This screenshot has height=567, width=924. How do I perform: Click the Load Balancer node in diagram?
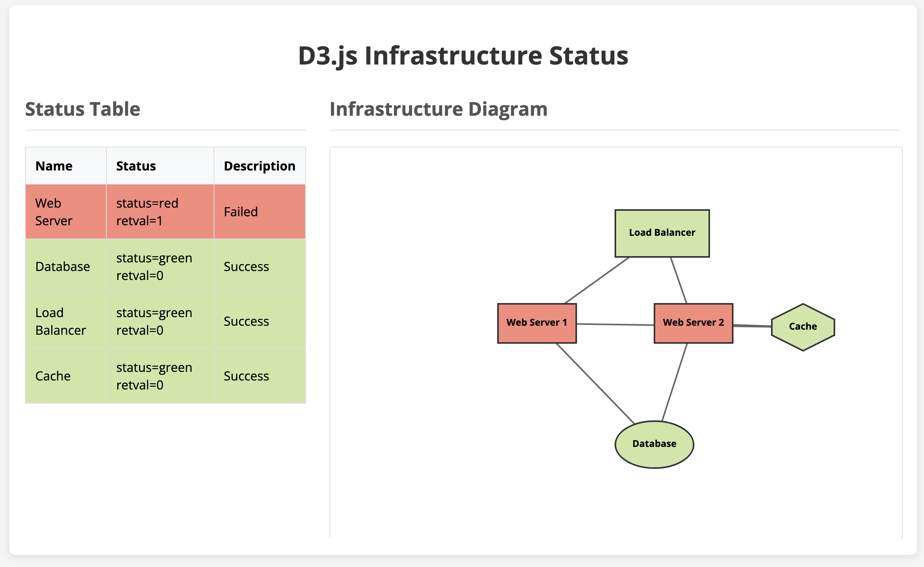coord(662,233)
